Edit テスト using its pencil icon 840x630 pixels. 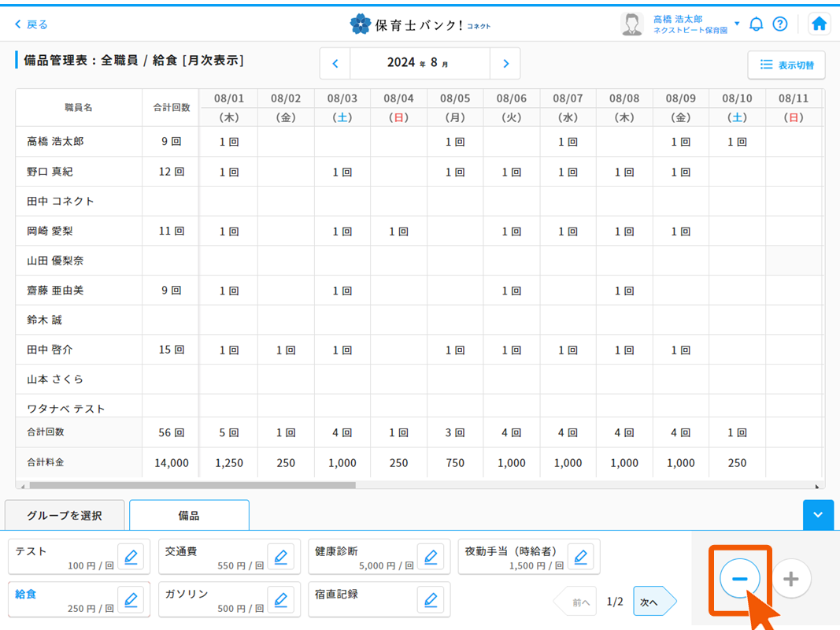point(131,557)
